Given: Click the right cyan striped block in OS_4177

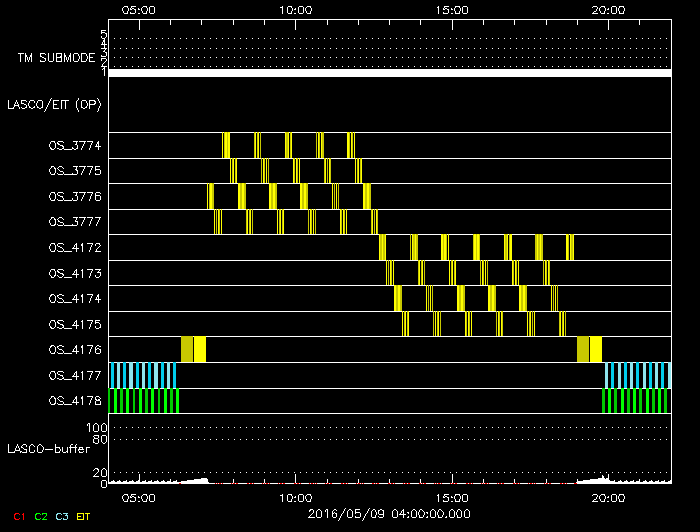Looking at the screenshot, I should pos(637,375).
